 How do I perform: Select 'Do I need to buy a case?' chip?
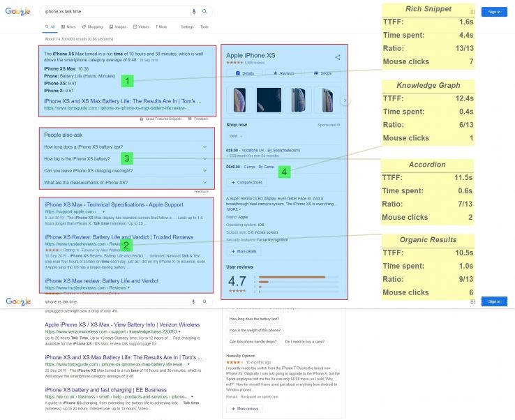(x=304, y=342)
